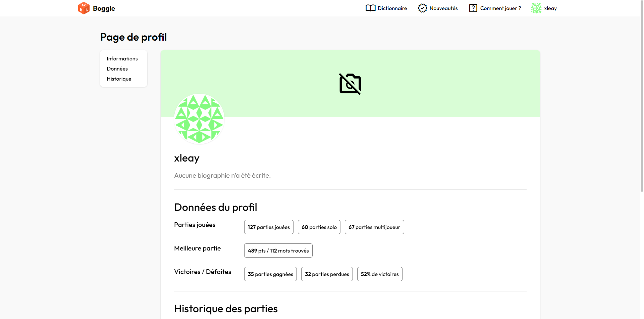Click the 127 parties jouées badge

(x=269, y=227)
